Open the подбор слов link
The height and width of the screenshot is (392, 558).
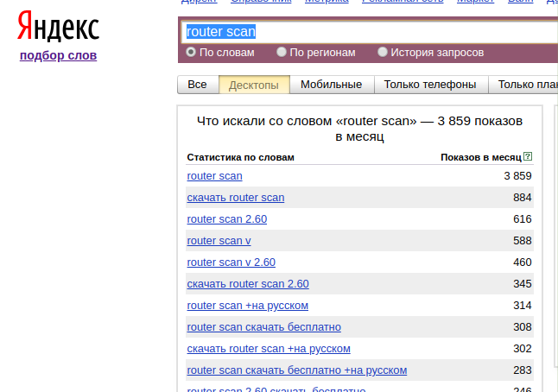pos(59,55)
